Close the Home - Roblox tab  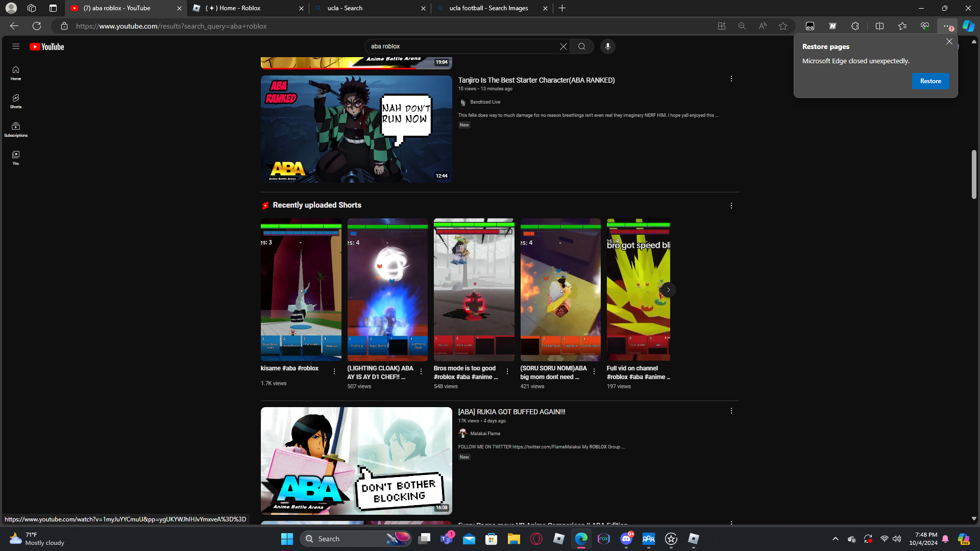(301, 8)
